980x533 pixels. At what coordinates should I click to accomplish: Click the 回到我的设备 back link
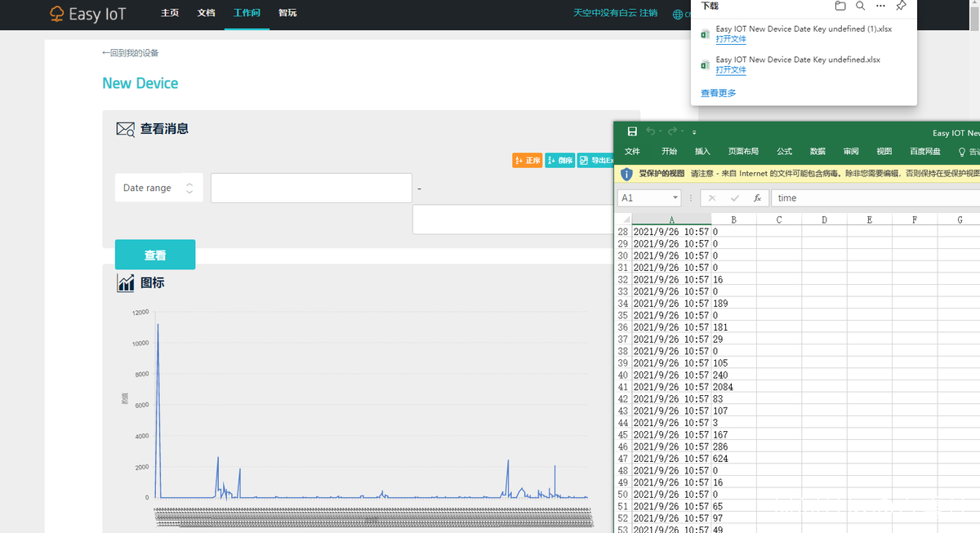131,53
